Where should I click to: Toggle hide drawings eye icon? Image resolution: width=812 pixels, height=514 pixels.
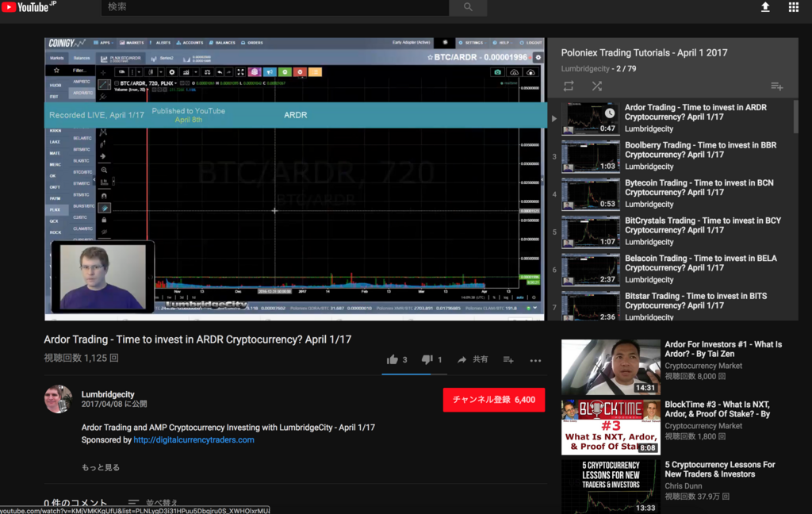click(x=104, y=232)
